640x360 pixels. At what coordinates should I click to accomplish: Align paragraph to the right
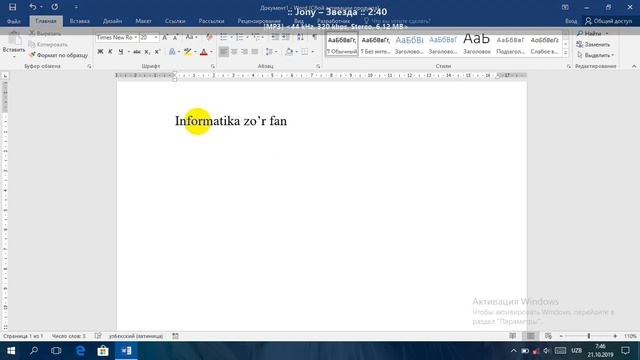click(x=244, y=52)
